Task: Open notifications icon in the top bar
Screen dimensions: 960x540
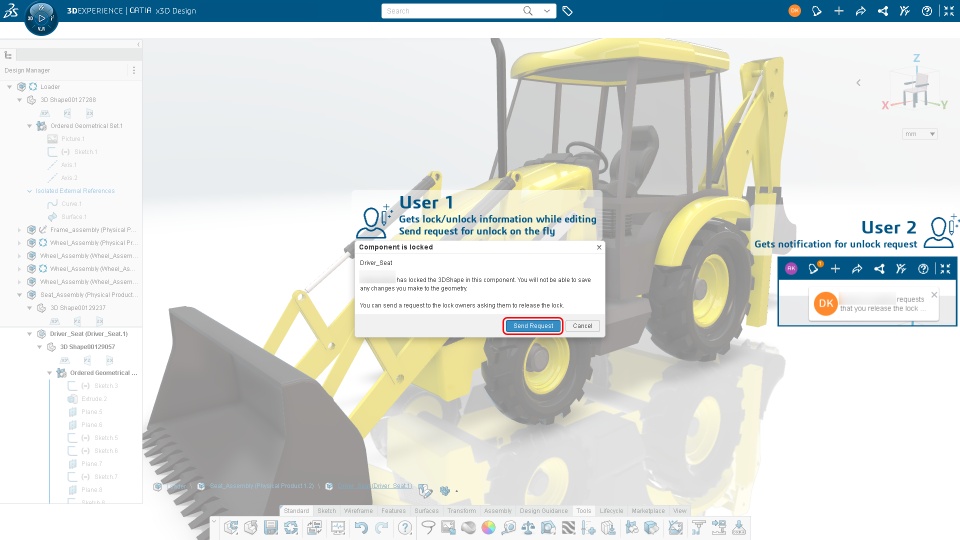Action: (x=817, y=11)
